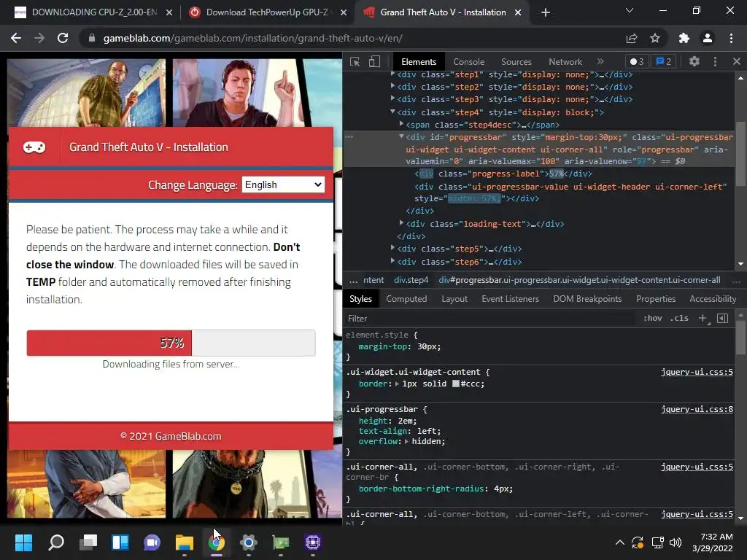
Task: Expand the step4desc span node
Action: (x=402, y=124)
